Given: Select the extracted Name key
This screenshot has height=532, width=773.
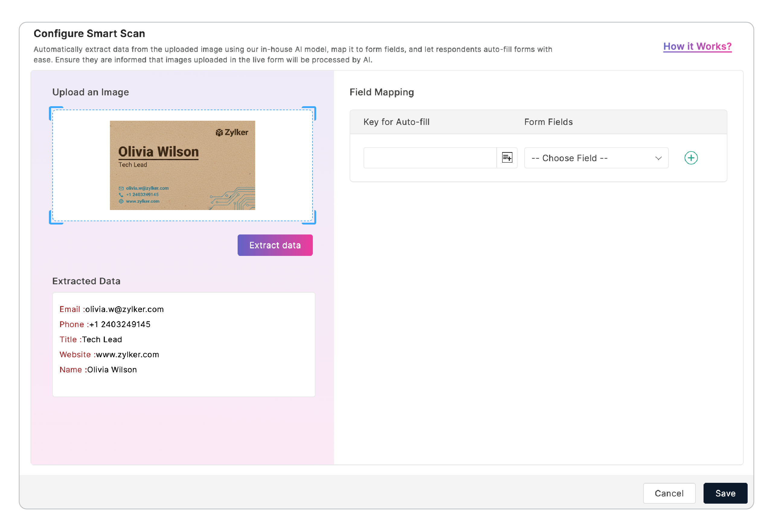Looking at the screenshot, I should tap(70, 369).
